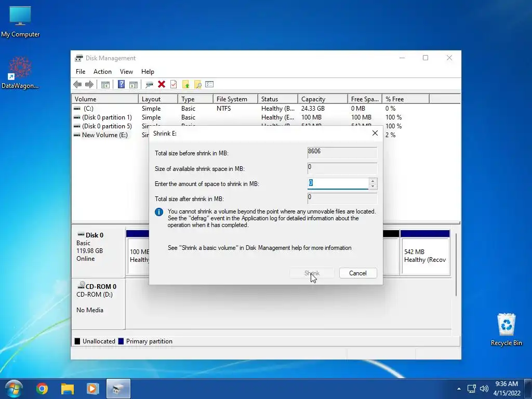This screenshot has width=532, height=399.
Task: Click the volume speaker tray icon
Action: pos(484,389)
